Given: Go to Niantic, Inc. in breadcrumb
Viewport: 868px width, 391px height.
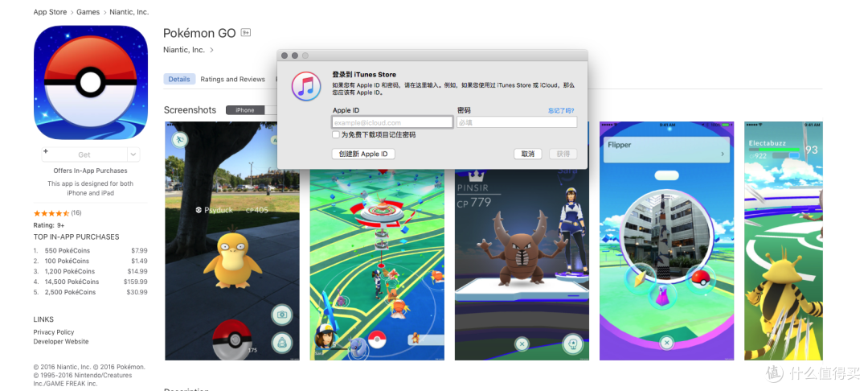Looking at the screenshot, I should click(x=129, y=12).
